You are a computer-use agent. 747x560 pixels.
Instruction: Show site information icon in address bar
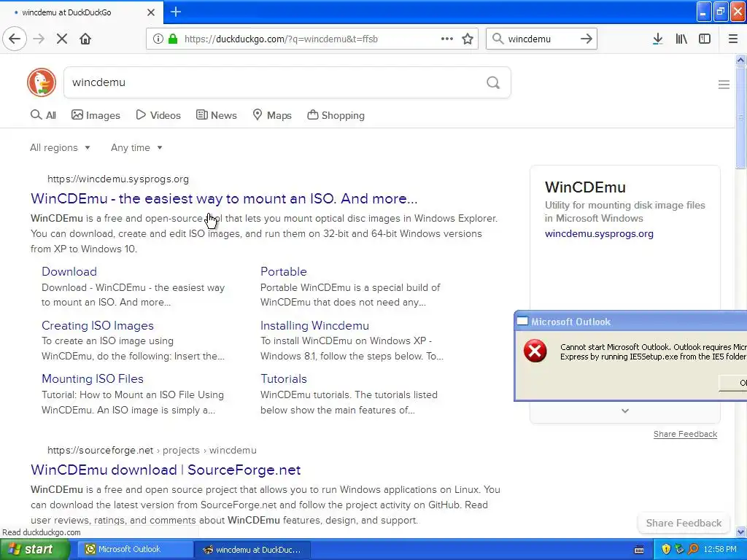pos(158,39)
